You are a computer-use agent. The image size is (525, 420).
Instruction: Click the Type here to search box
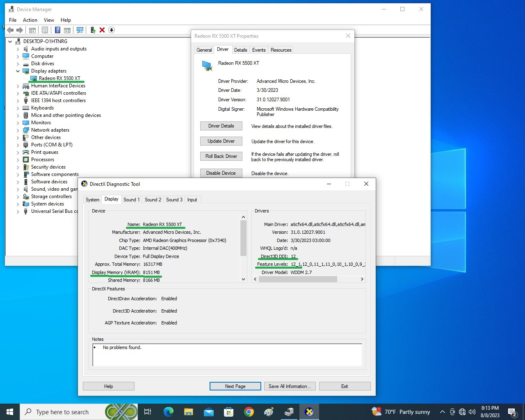coord(62,412)
